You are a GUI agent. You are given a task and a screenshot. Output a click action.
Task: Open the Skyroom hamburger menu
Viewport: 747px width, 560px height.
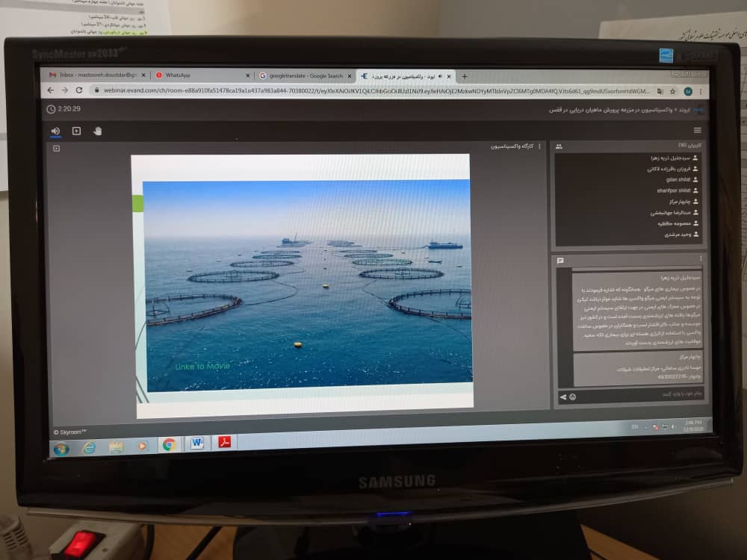[698, 131]
